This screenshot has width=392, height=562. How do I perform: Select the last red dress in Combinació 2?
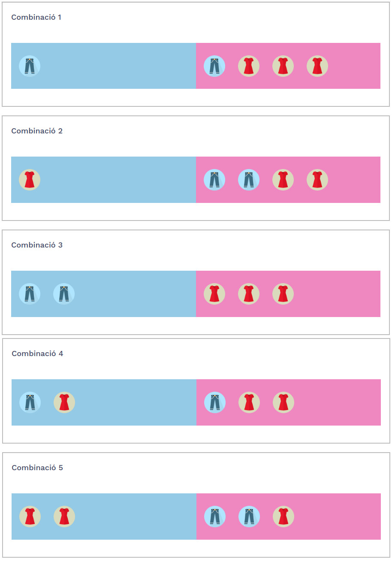pyautogui.click(x=317, y=180)
